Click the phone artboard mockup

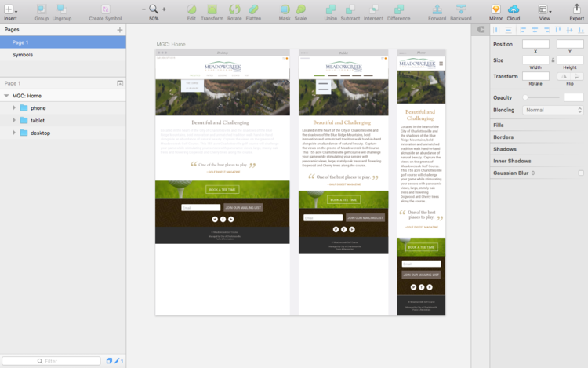click(x=421, y=183)
